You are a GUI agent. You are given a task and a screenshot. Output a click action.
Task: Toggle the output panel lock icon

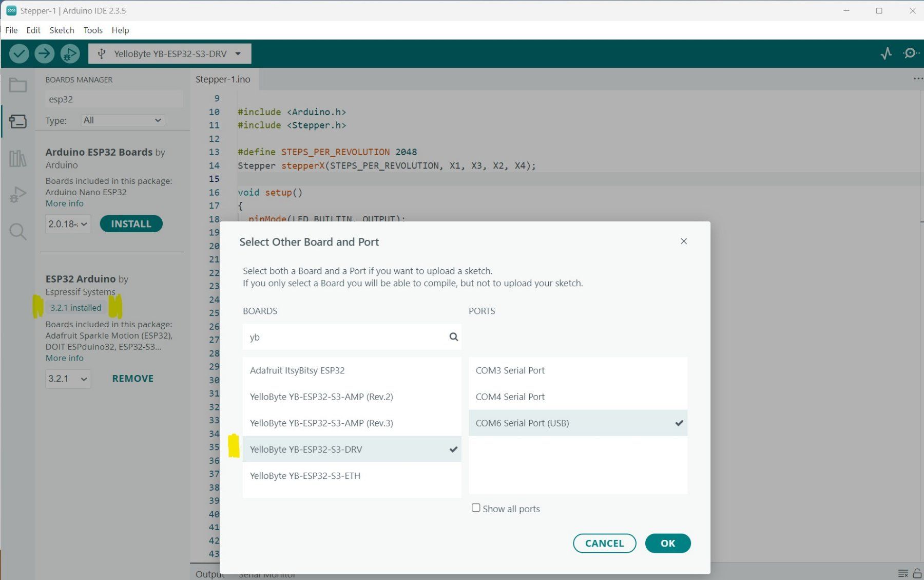(917, 573)
